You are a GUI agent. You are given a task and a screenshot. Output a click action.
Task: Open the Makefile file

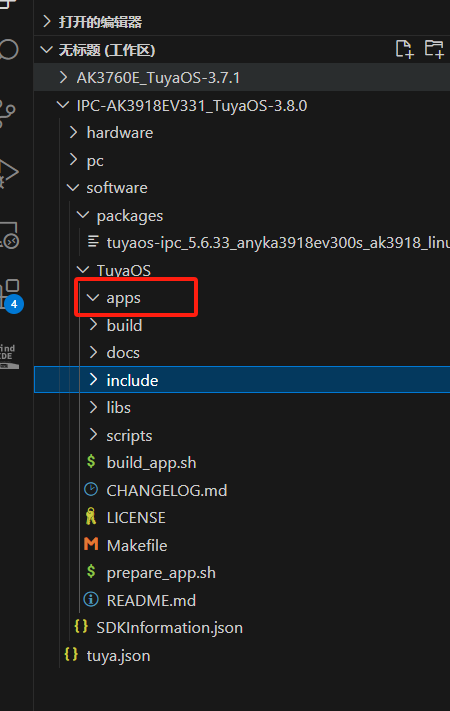point(242,545)
